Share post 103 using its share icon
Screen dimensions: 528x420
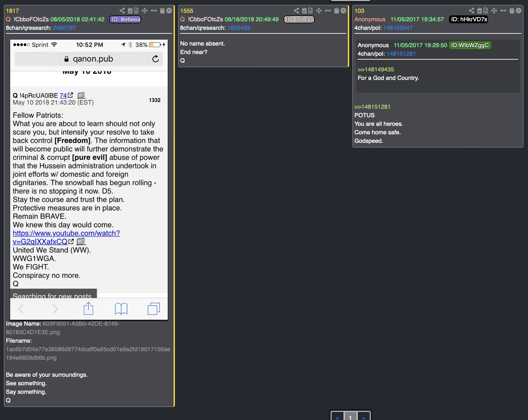[x=472, y=10]
